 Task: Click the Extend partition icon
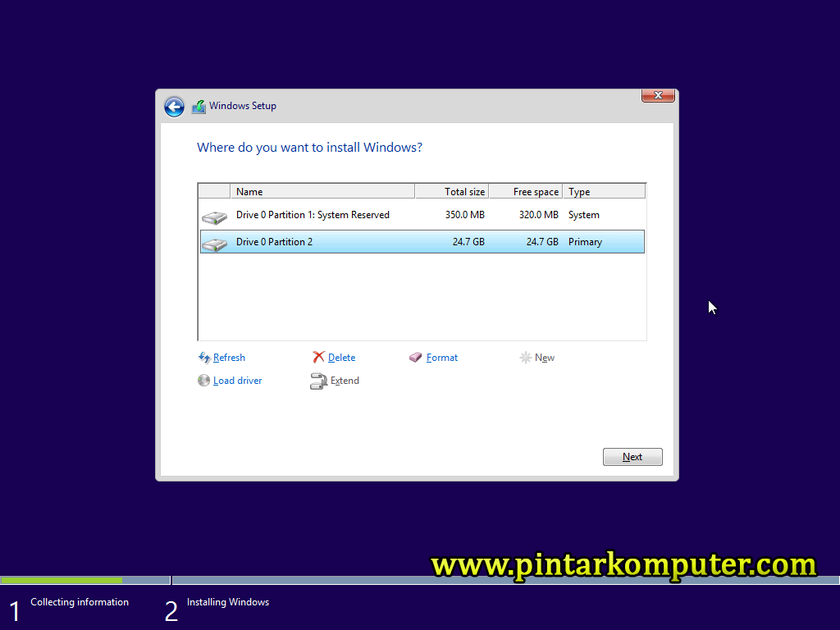[x=319, y=381]
